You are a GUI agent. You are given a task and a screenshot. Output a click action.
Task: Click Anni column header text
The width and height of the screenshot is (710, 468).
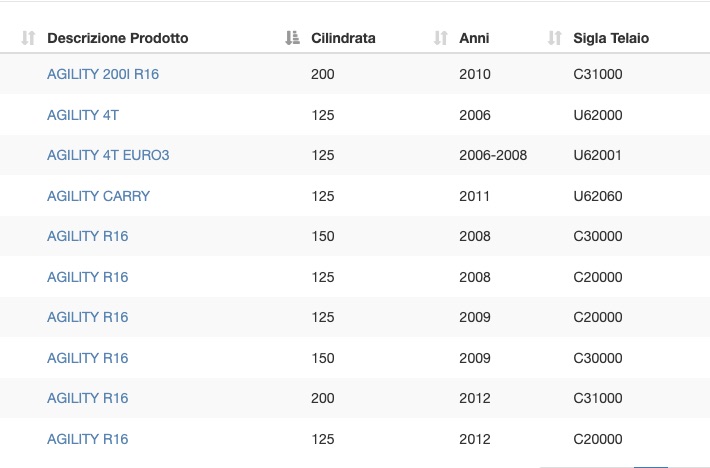click(474, 38)
